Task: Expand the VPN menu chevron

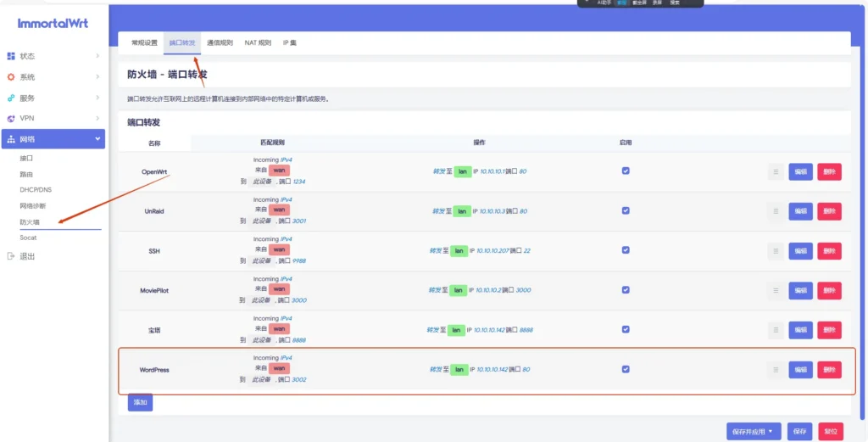Action: pos(97,118)
